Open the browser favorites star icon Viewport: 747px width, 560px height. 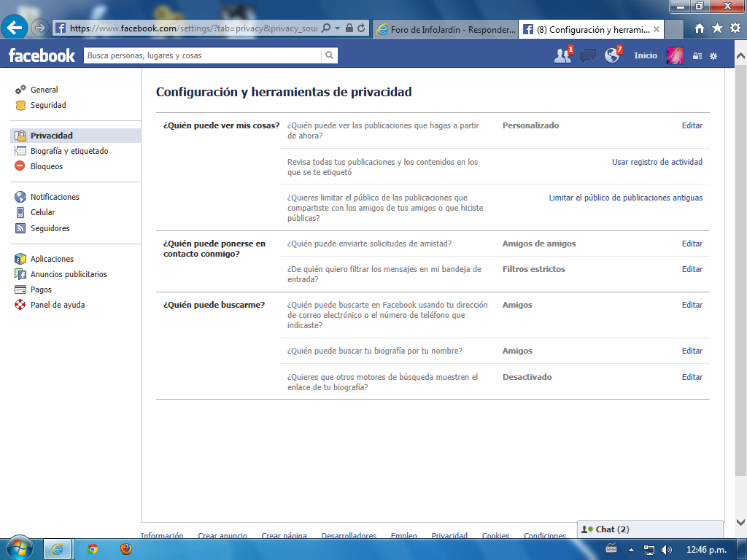[x=717, y=28]
